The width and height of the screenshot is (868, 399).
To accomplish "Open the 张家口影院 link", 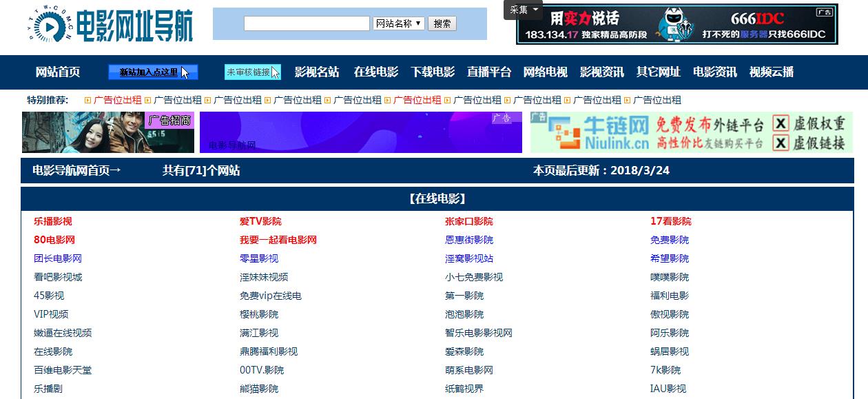I will (x=469, y=221).
